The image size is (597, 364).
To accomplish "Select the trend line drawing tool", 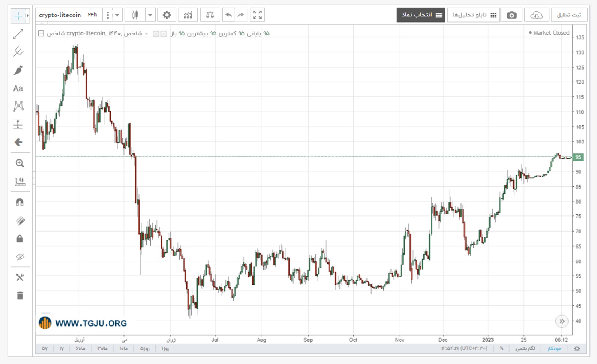I will [18, 34].
